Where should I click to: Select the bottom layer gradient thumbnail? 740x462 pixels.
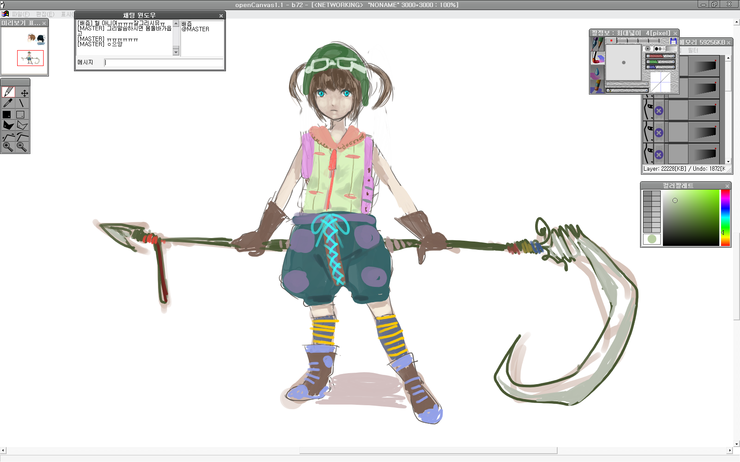pos(704,154)
